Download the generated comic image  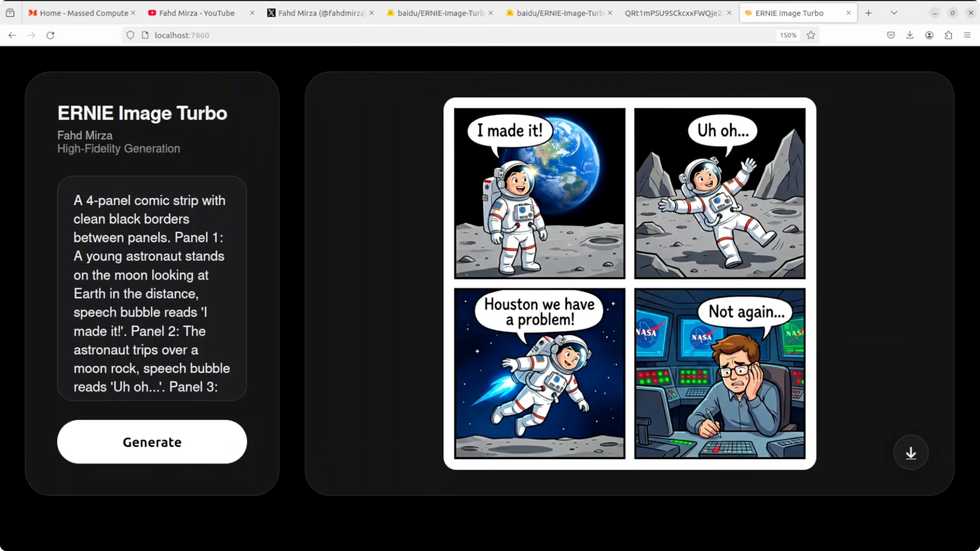pos(910,453)
